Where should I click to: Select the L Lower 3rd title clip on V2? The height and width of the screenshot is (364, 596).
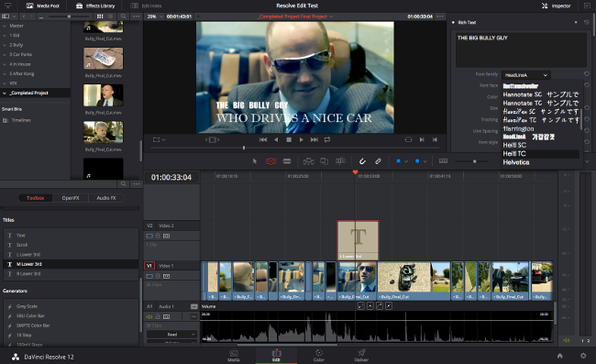point(358,240)
